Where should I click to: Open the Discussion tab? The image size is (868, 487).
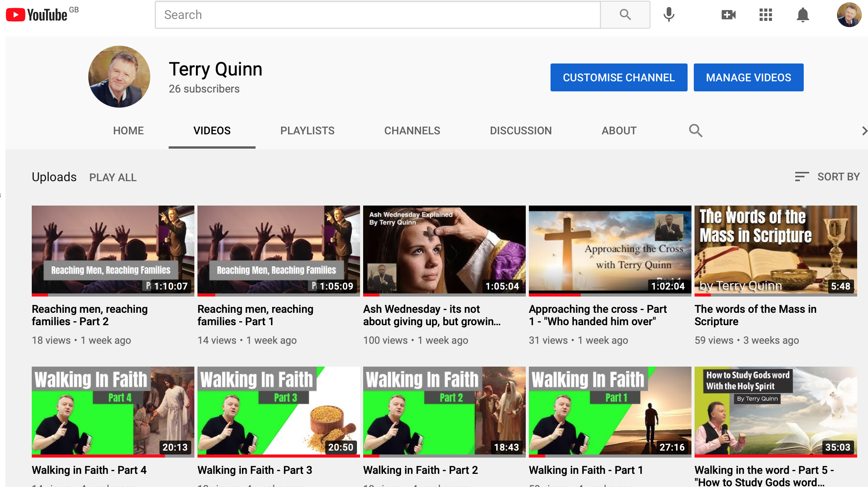point(521,130)
